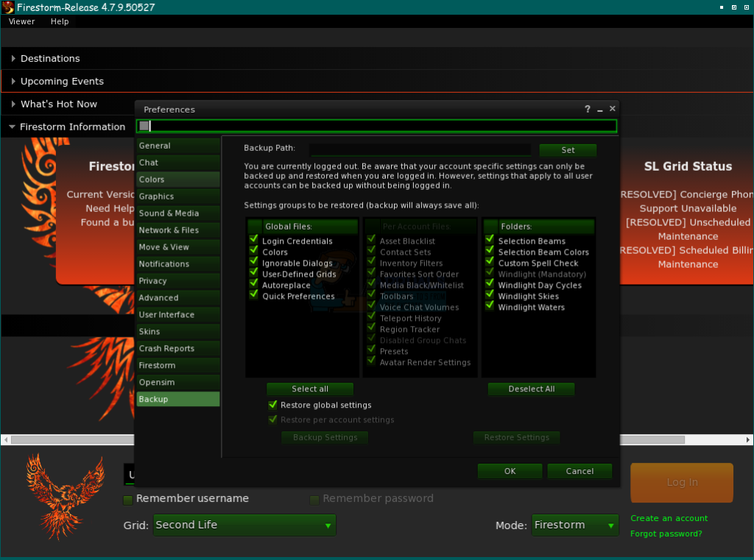This screenshot has height=560, width=754.
Task: Open the Skins tab
Action: point(178,331)
